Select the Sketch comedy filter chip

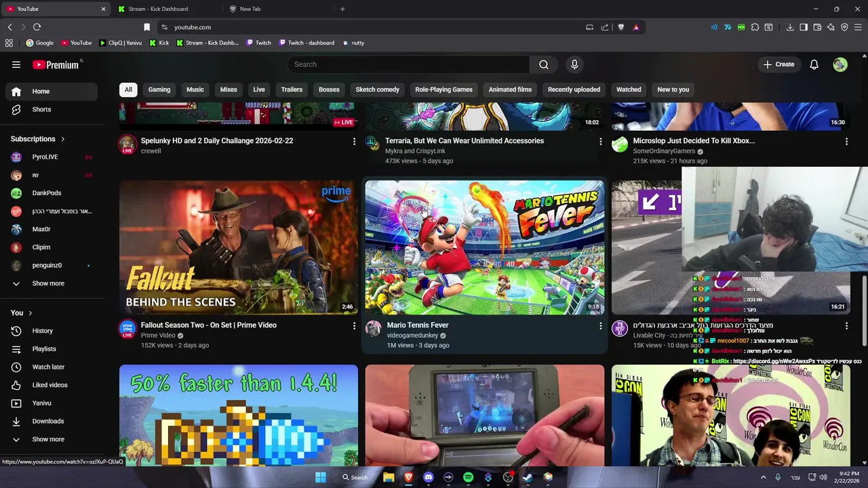click(378, 89)
